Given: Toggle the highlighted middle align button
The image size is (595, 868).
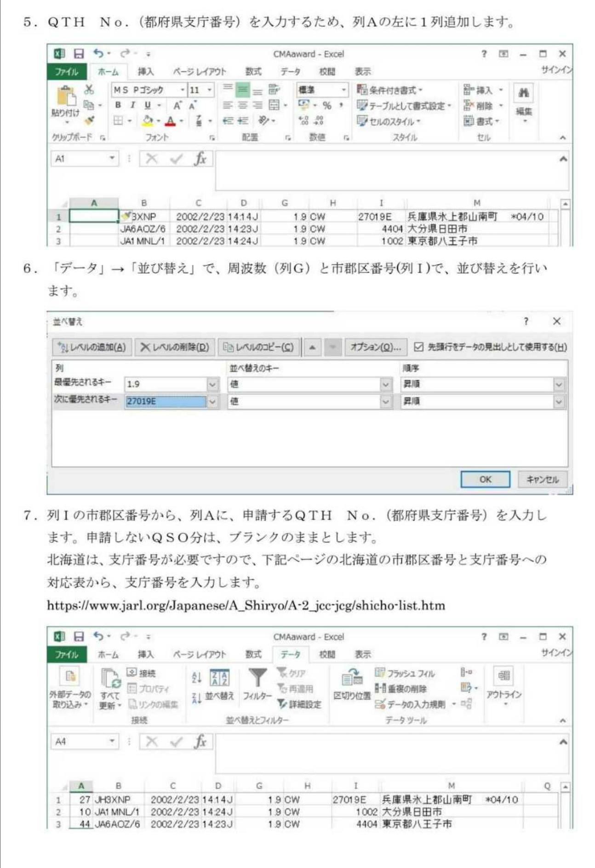Looking at the screenshot, I should (x=242, y=89).
